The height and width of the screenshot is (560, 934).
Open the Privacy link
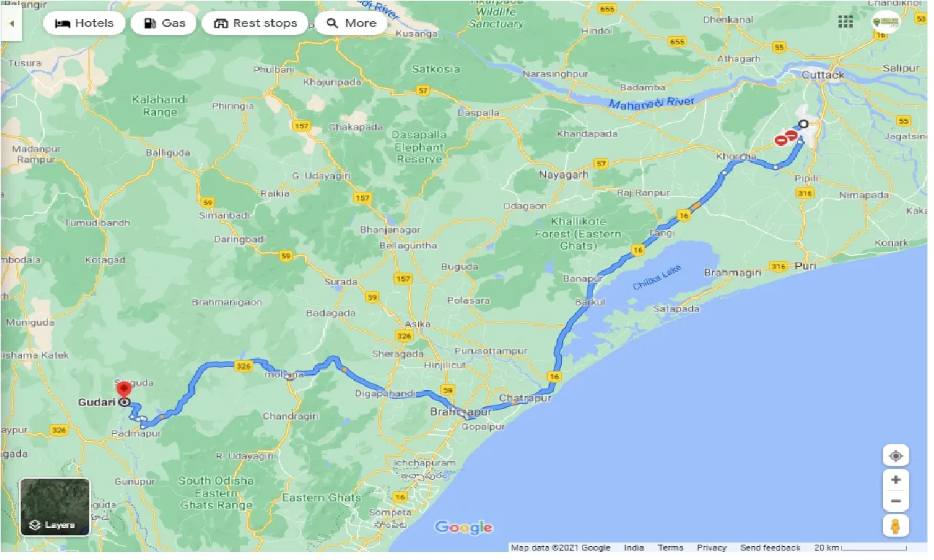711,547
